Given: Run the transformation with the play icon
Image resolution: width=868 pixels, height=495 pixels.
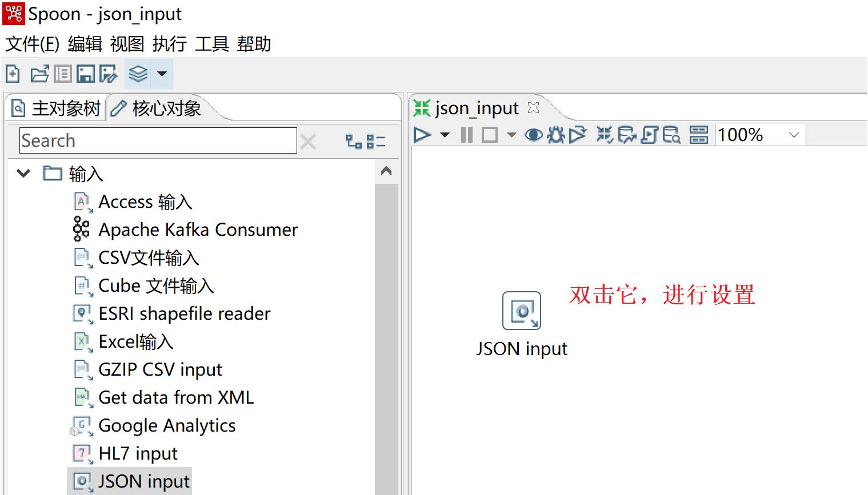Looking at the screenshot, I should coord(422,135).
